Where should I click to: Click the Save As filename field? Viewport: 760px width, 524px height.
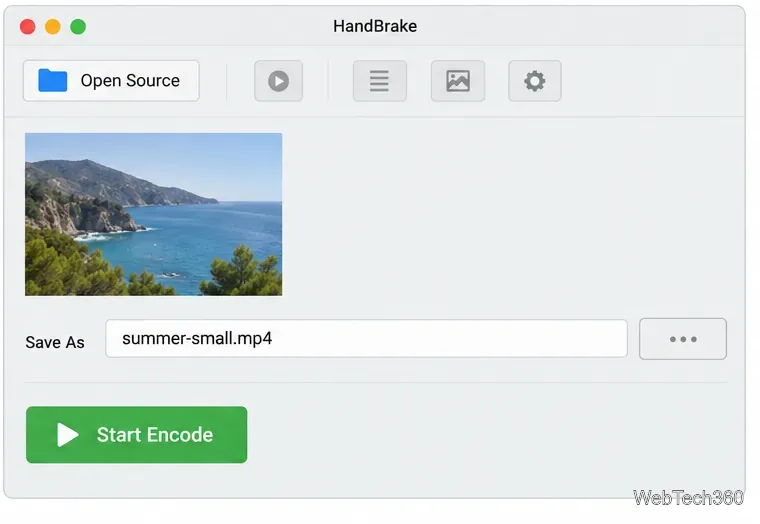[366, 338]
